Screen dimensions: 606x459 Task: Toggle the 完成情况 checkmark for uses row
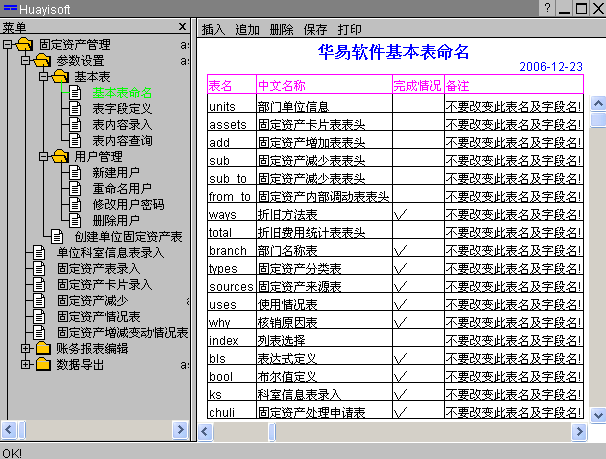(x=400, y=304)
